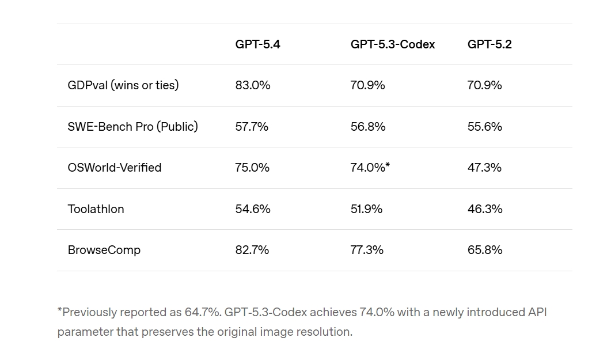Click the GPT-5.3-Codex column header
Screen dimensions: 611x364
(x=393, y=44)
